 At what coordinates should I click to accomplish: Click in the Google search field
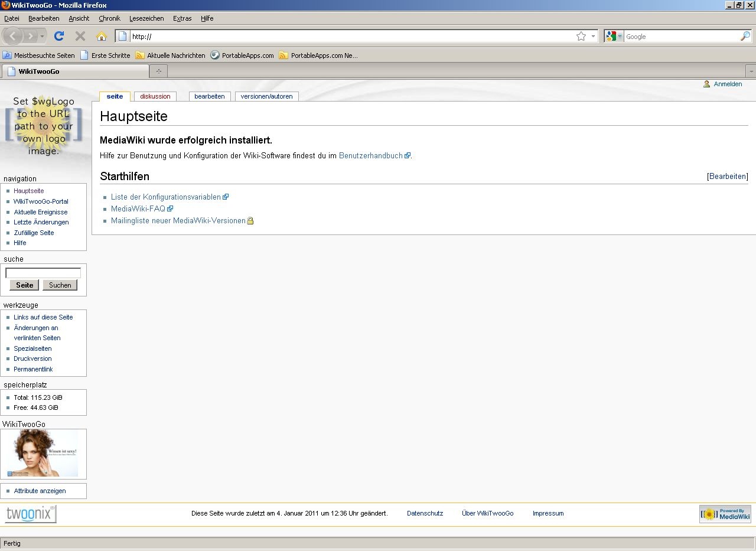[x=682, y=36]
